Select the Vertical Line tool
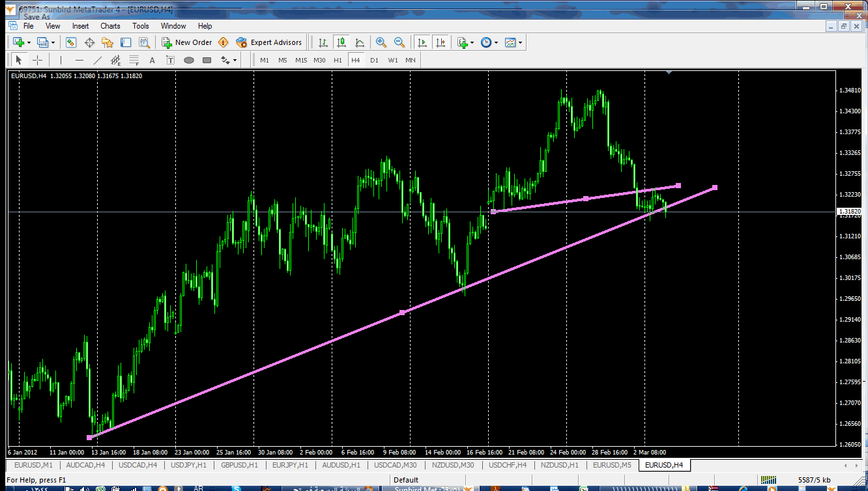Viewport: 868px width, 491px height. tap(61, 60)
